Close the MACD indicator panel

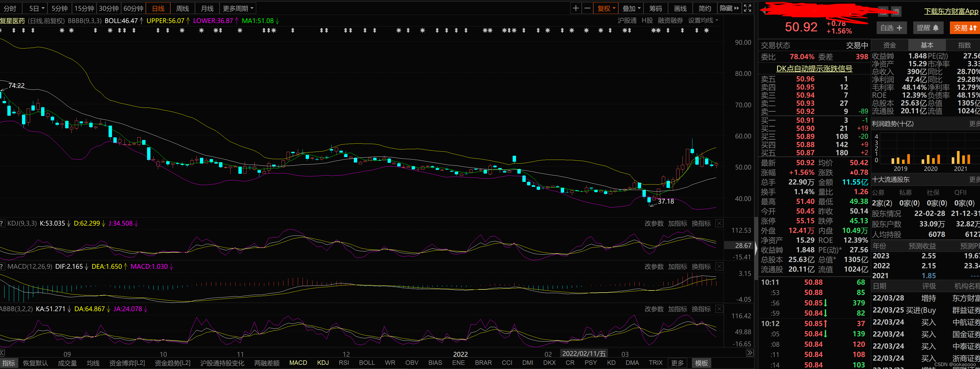[x=719, y=266]
